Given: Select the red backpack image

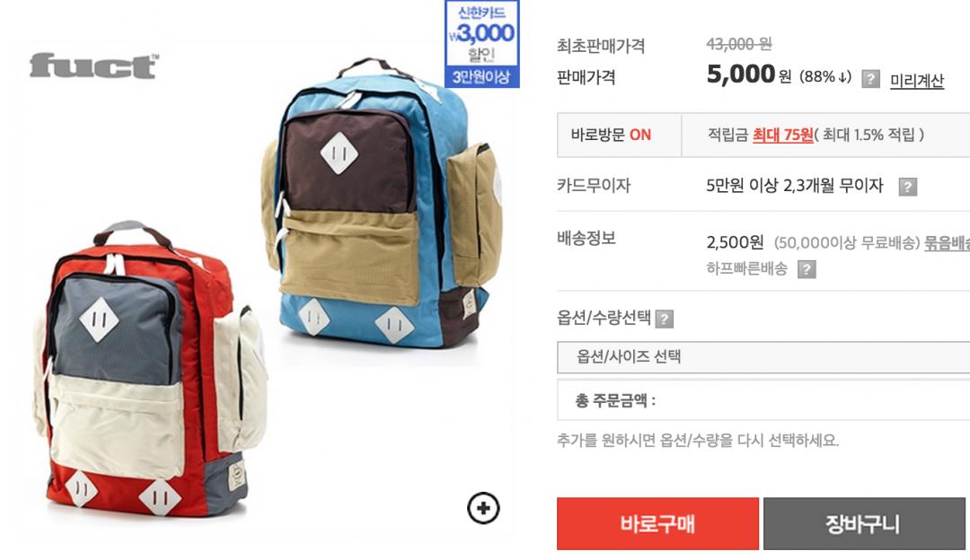Looking at the screenshot, I should [x=148, y=370].
